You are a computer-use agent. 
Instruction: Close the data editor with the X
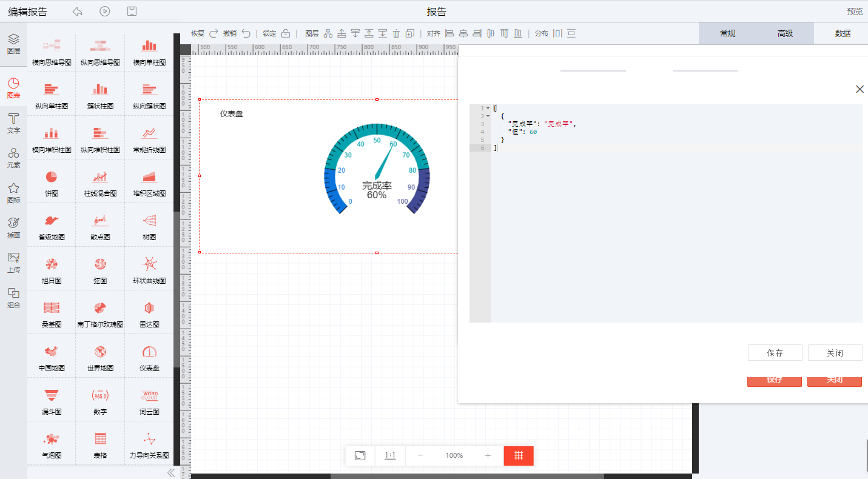860,89
